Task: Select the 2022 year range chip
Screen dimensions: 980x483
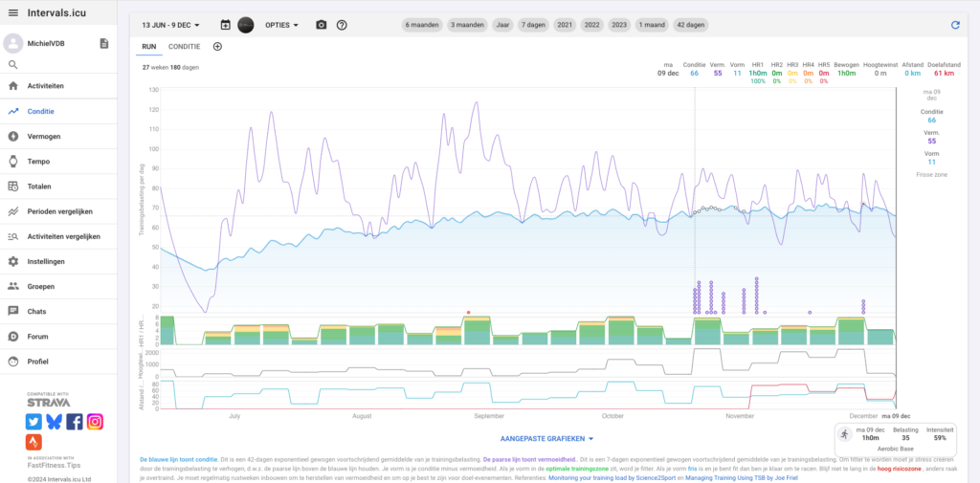Action: tap(593, 25)
